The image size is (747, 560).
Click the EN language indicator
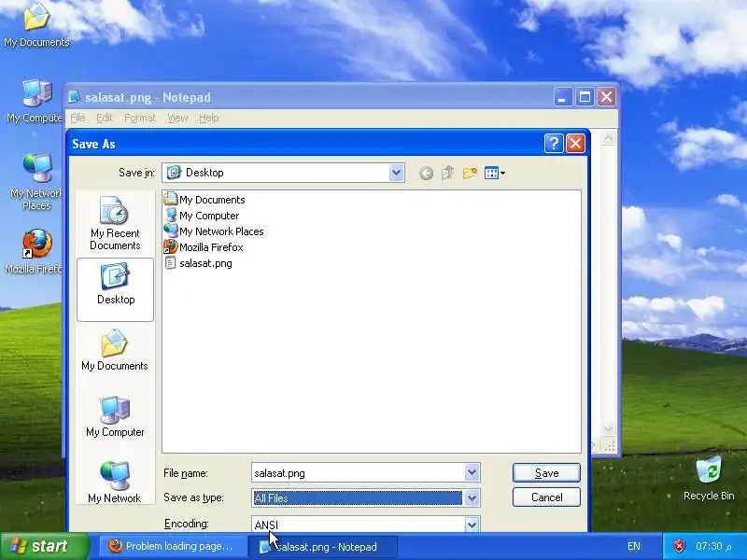[634, 546]
